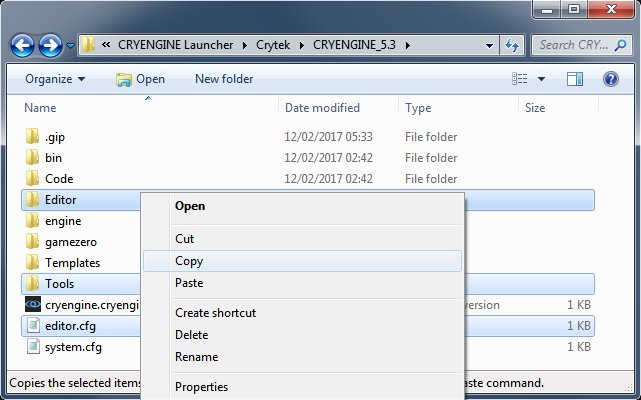The height and width of the screenshot is (400, 641).
Task: Open the recent locations dropdown arrow
Action: [70, 45]
